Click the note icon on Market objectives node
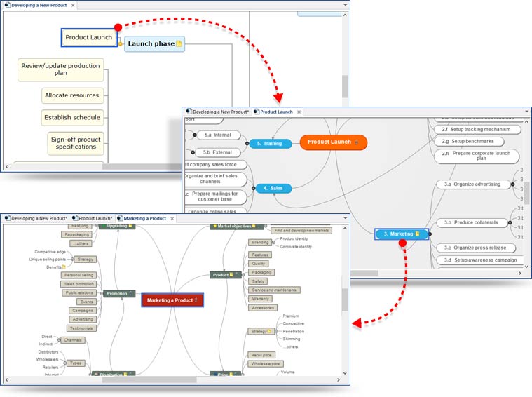Image resolution: width=532 pixels, height=397 pixels. (254, 226)
